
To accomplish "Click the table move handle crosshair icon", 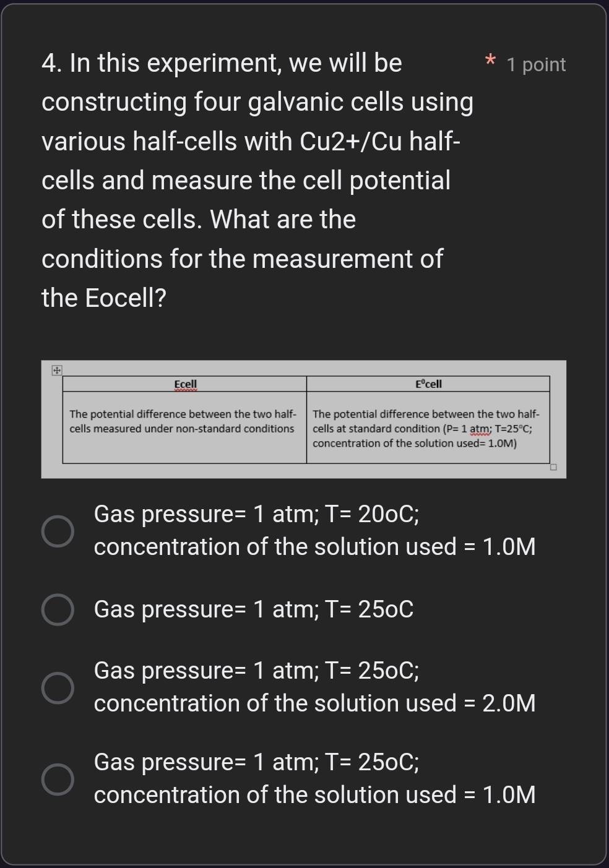I will click(x=56, y=370).
